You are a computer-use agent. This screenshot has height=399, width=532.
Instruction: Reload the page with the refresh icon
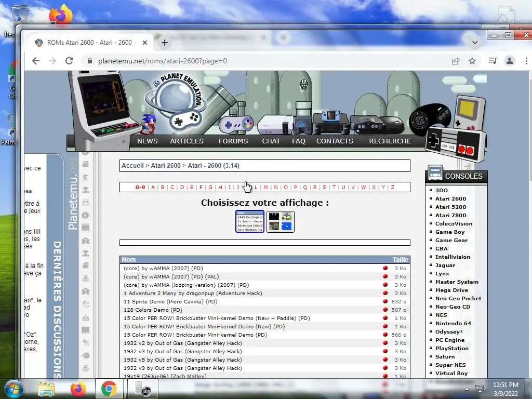[69, 61]
